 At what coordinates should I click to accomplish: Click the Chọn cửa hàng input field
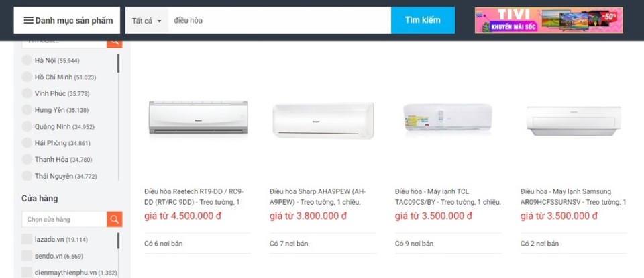pos(64,219)
